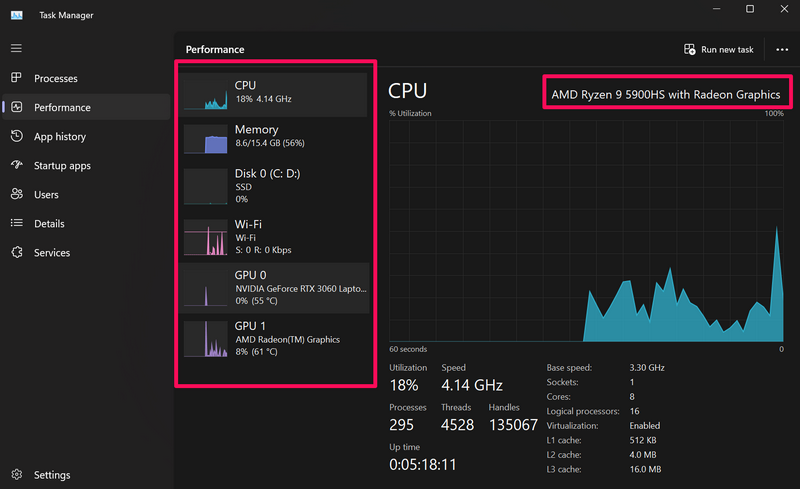Click the Settings gear icon

pyautogui.click(x=17, y=475)
